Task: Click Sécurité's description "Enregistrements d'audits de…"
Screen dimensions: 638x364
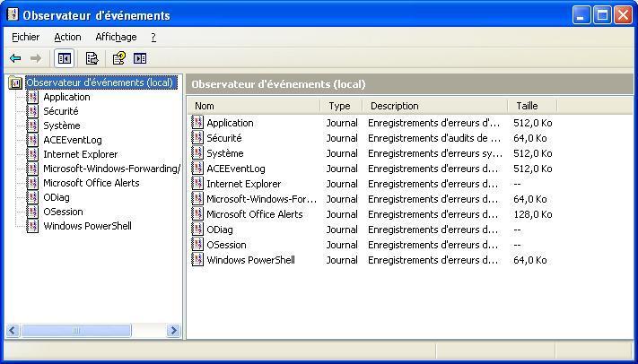Action: click(434, 138)
